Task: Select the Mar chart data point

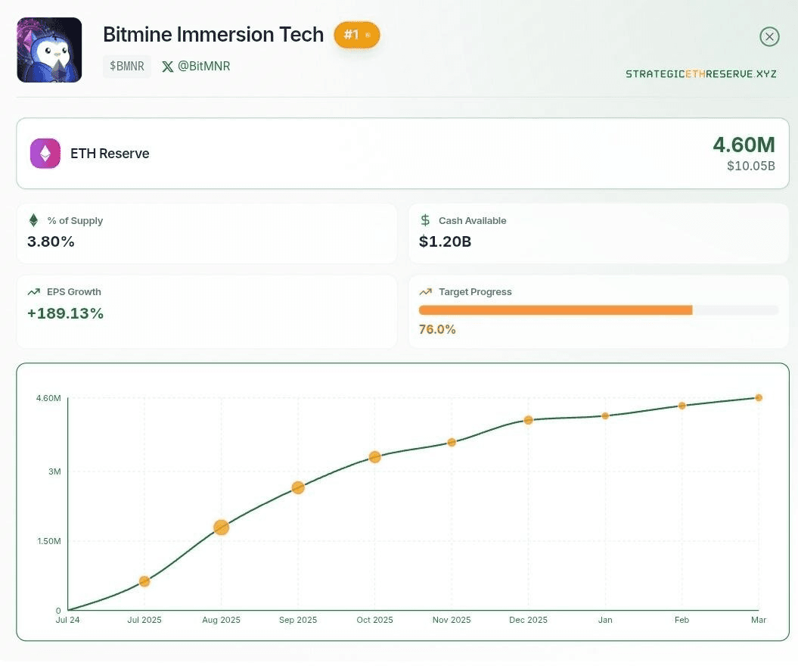Action: (759, 397)
